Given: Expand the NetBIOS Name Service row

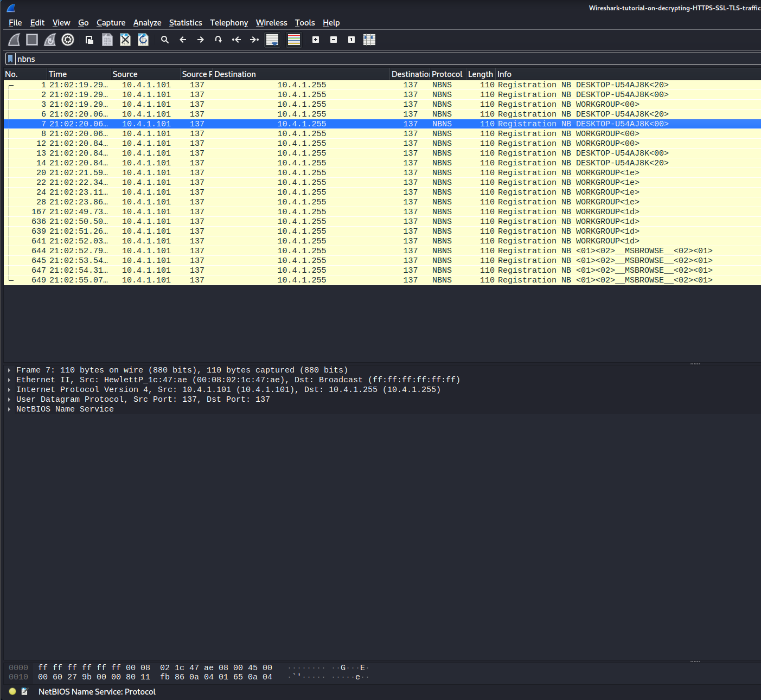Looking at the screenshot, I should click(x=9, y=409).
